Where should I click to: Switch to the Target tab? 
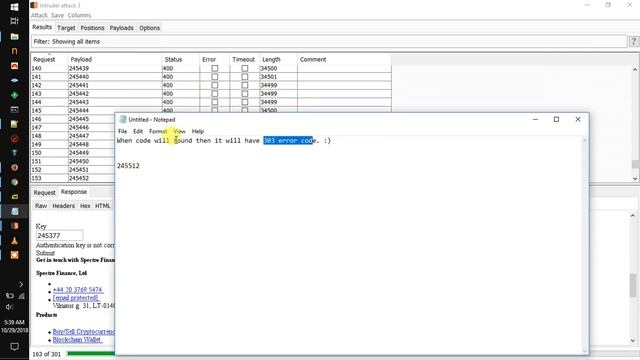coord(66,28)
